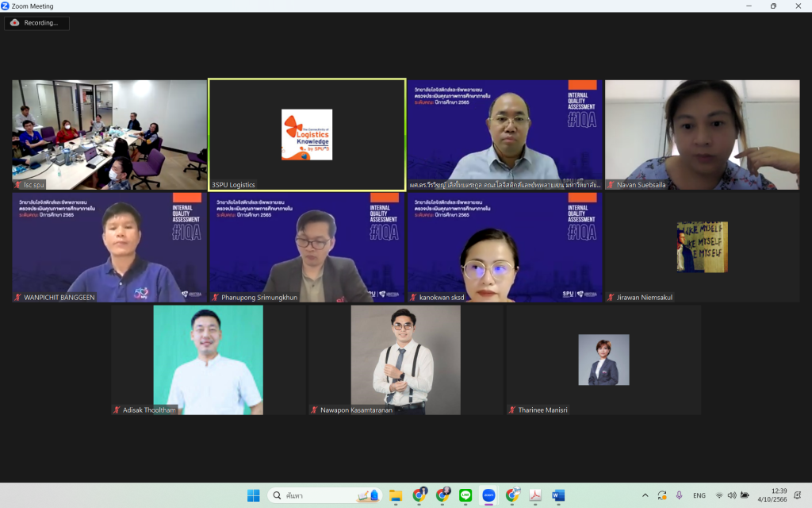This screenshot has width=812, height=508.
Task: Click Adisak Thooltham's profile photo
Action: click(x=209, y=360)
